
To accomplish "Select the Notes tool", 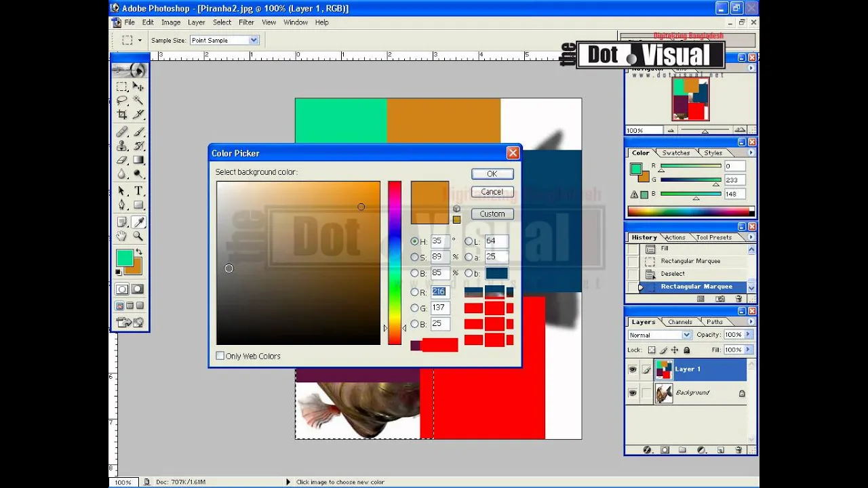I will coord(122,222).
